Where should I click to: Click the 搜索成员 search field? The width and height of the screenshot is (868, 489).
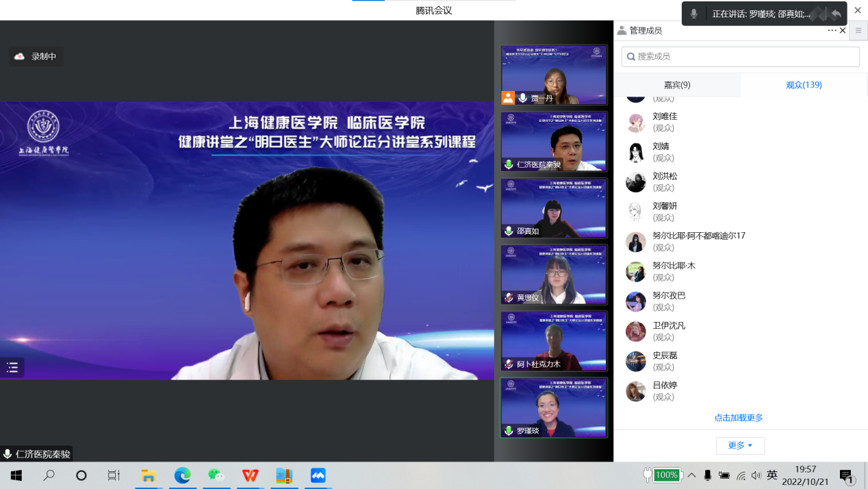741,57
